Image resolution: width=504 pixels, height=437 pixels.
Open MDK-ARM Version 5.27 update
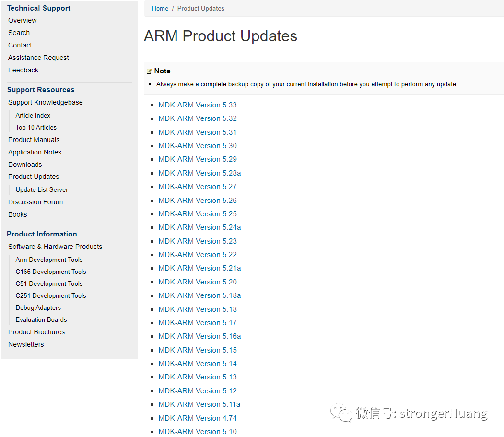[198, 187]
